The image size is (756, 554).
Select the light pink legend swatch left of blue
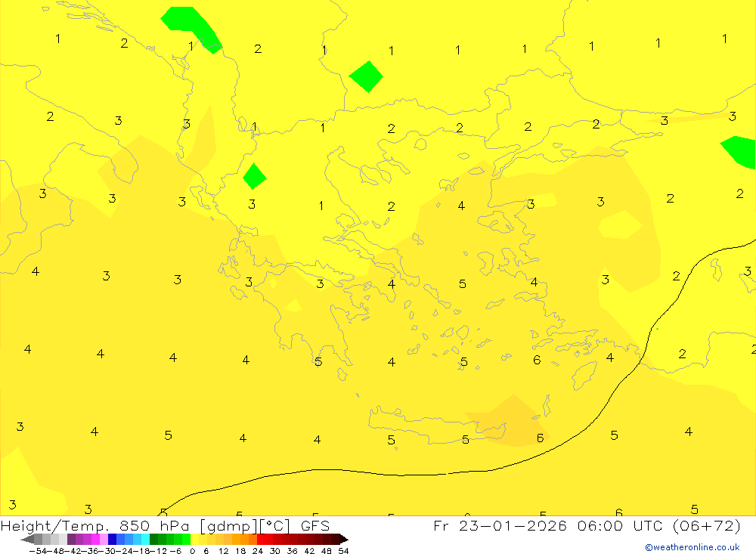tap(104, 539)
